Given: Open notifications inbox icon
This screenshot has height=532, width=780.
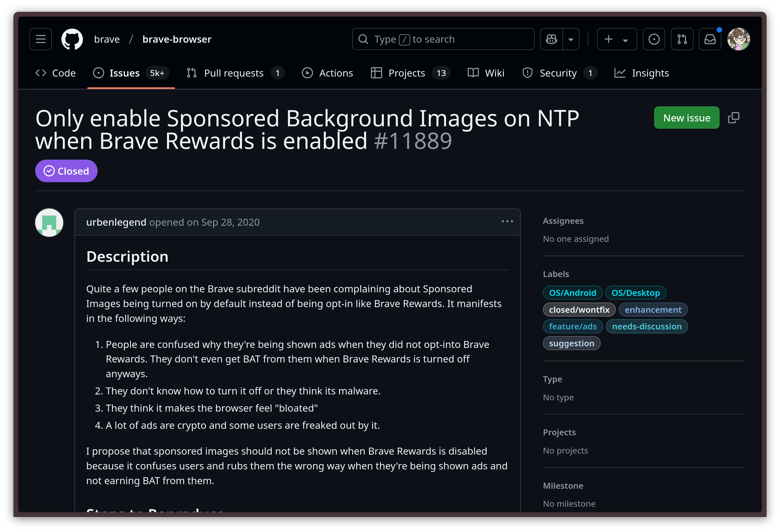Looking at the screenshot, I should click(710, 39).
